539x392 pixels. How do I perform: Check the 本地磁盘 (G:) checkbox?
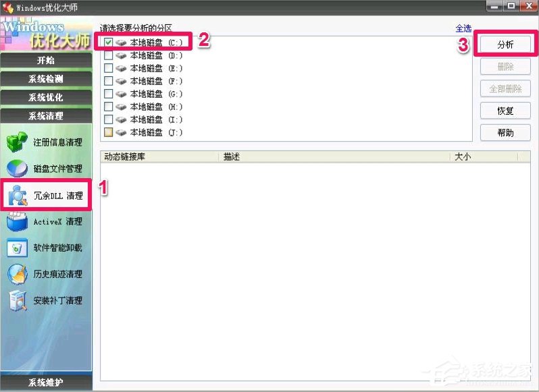point(108,94)
